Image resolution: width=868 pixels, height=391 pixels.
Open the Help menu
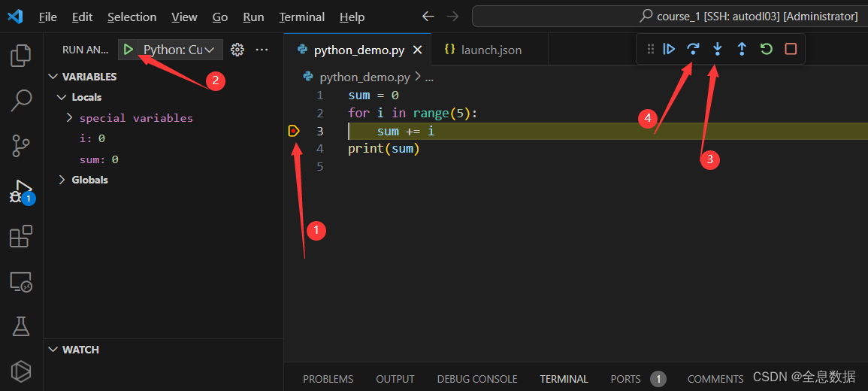coord(352,17)
